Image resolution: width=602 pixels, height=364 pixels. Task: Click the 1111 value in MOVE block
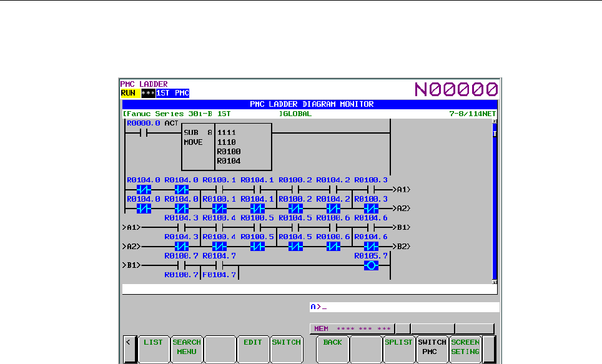click(227, 132)
